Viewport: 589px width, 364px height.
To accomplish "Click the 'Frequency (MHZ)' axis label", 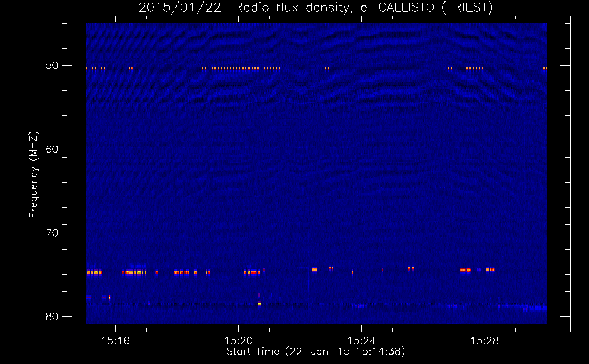I will click(33, 175).
